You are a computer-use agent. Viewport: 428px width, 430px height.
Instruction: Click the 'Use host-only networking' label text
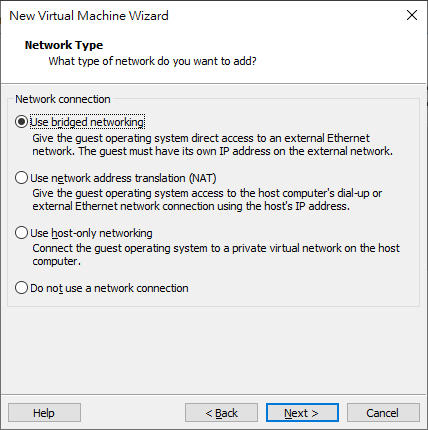click(x=91, y=233)
